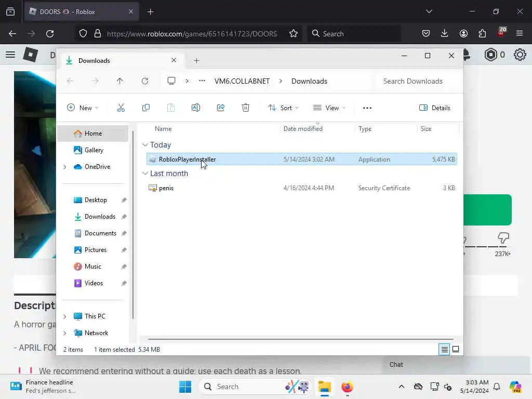Image resolution: width=532 pixels, height=399 pixels.
Task: Select the Downloads tab in File Explorer
Action: 122,60
